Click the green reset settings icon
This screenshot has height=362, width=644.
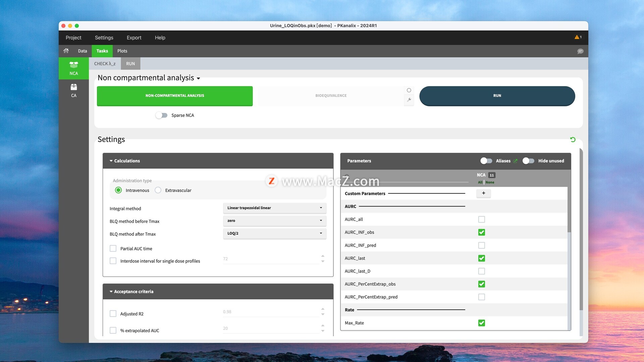(x=573, y=139)
